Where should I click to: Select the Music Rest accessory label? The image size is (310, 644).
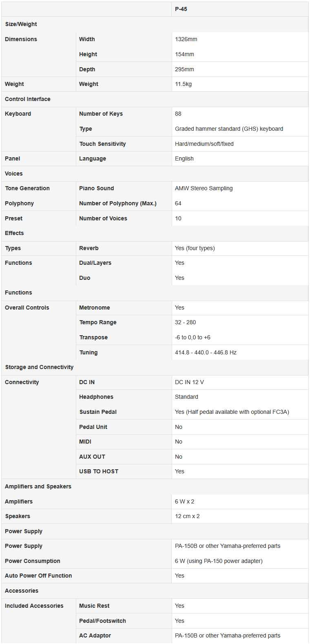94,606
